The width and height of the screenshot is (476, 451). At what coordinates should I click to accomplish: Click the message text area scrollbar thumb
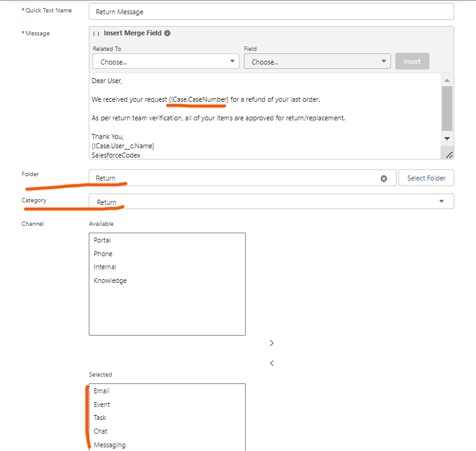447,109
